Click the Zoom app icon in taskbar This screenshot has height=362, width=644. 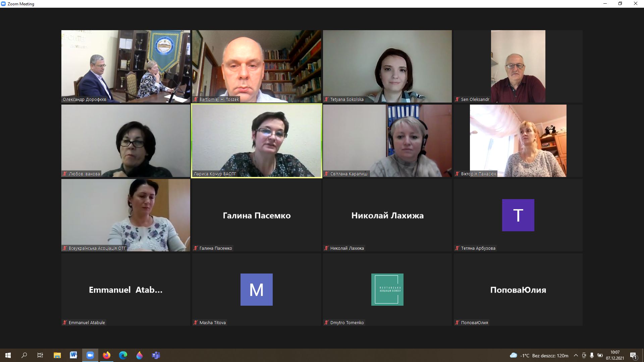pyautogui.click(x=90, y=355)
